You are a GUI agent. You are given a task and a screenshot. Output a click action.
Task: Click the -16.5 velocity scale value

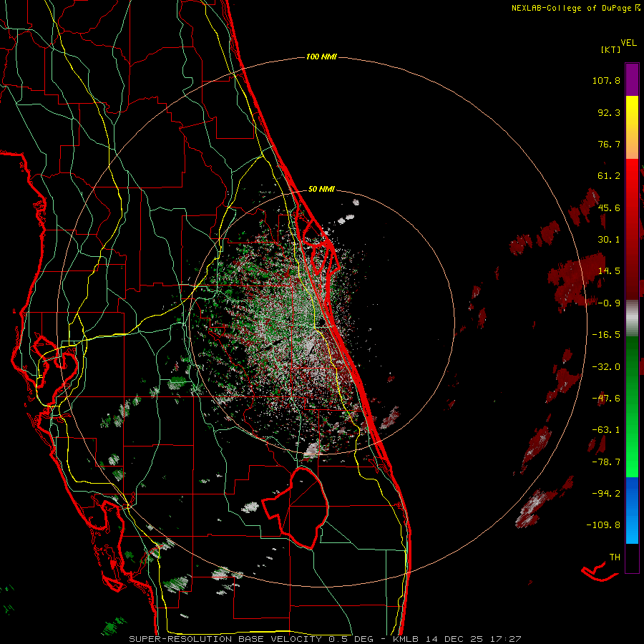[x=606, y=335]
